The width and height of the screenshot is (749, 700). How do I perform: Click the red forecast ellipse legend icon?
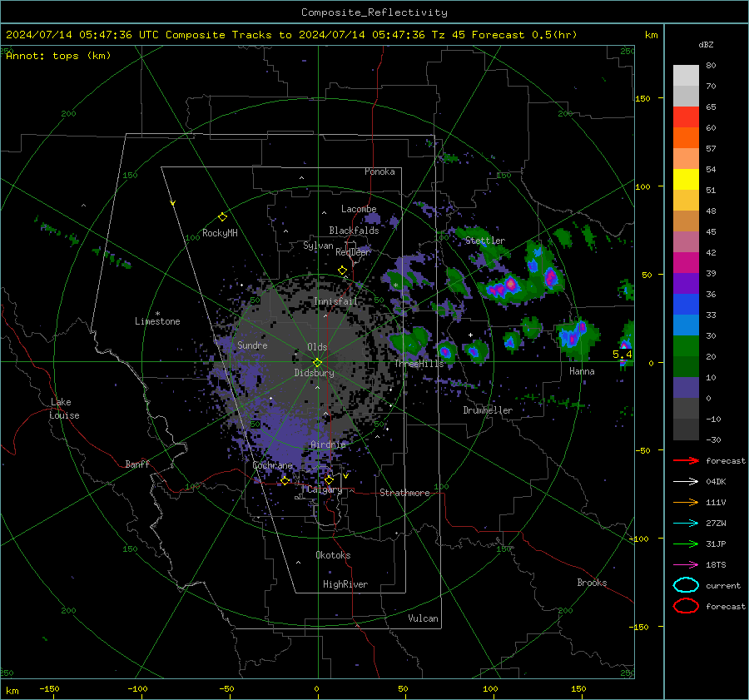(x=686, y=606)
